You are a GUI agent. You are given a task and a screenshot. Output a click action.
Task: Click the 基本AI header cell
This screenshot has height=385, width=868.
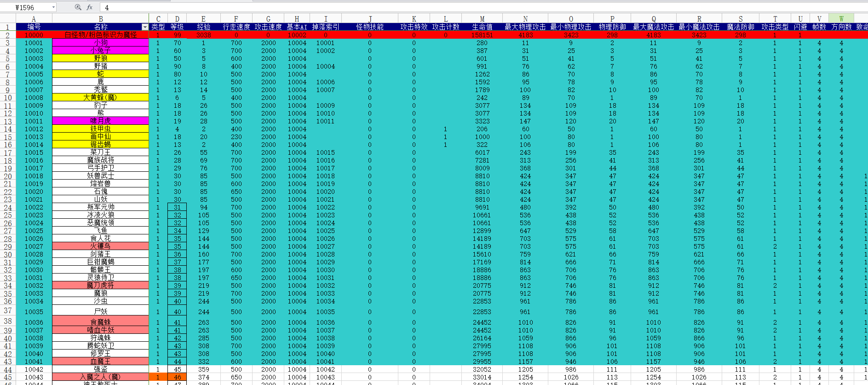[x=297, y=27]
